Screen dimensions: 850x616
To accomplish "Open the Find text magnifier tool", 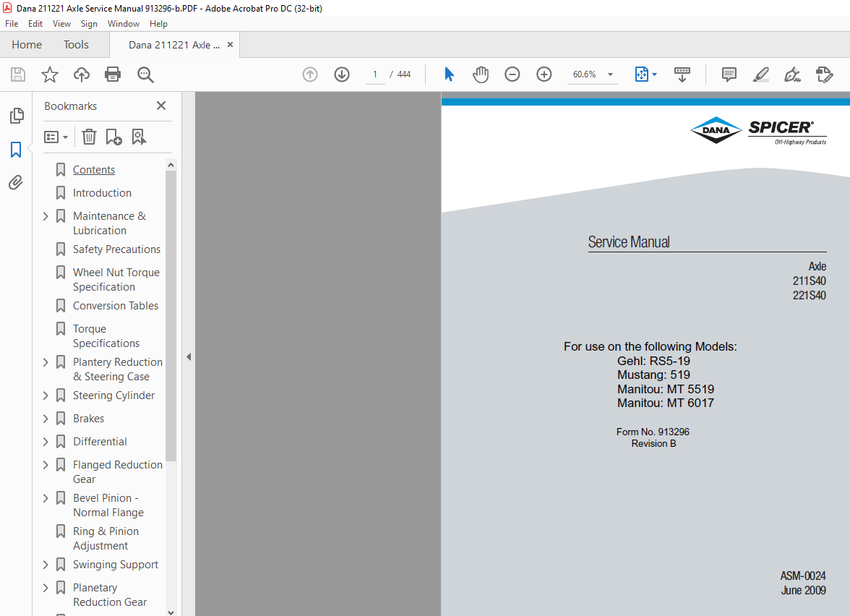I will [x=145, y=74].
